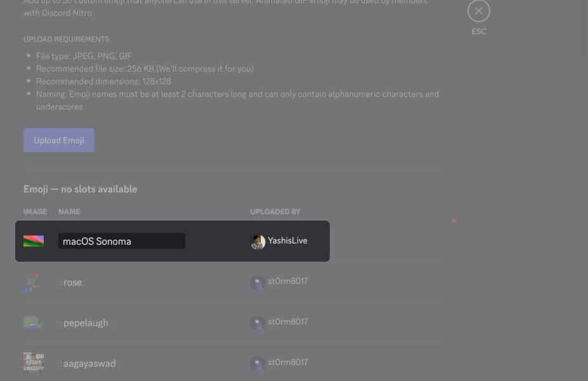
Task: Click the IMAGE column header
Action: click(x=36, y=212)
